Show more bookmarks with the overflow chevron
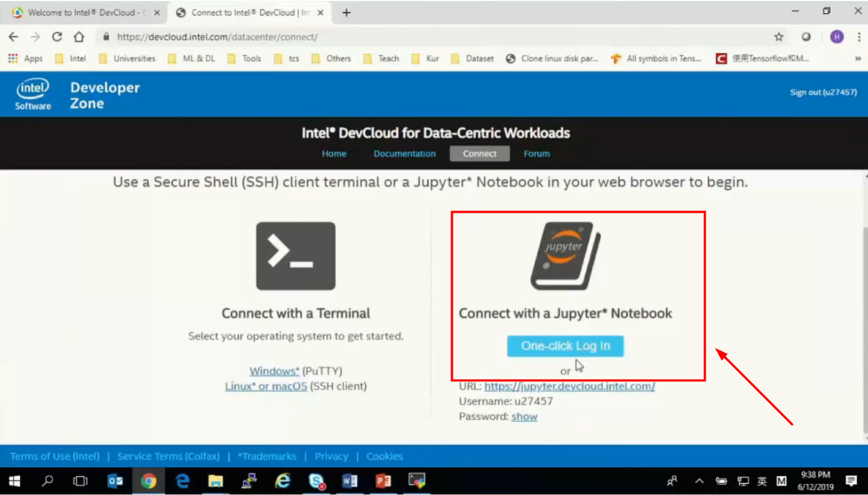 [x=858, y=58]
